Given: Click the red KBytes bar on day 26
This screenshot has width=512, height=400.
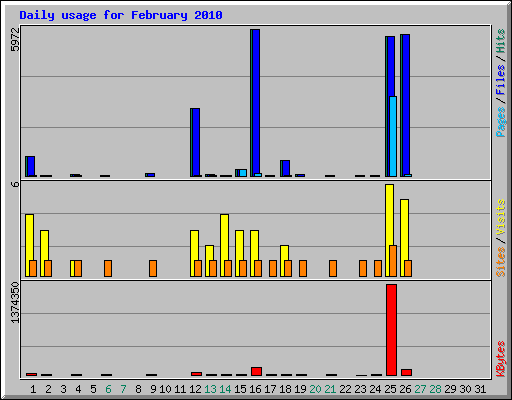Looking at the screenshot, I should (407, 372).
